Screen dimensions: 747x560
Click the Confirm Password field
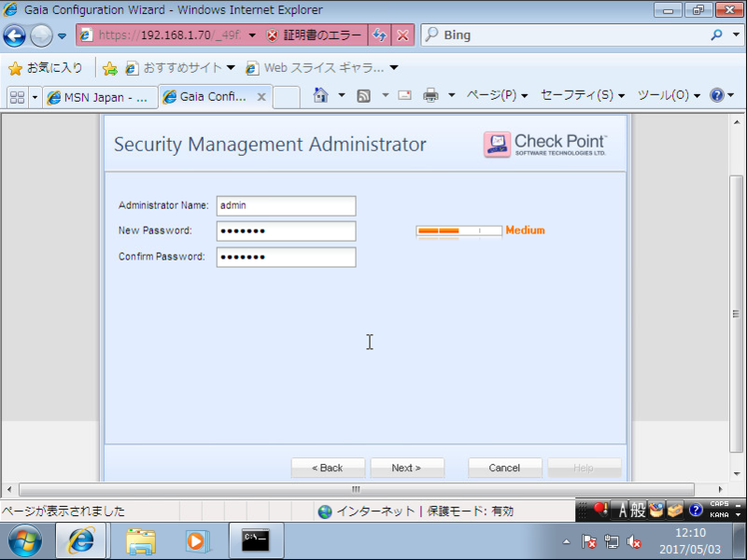[286, 258]
